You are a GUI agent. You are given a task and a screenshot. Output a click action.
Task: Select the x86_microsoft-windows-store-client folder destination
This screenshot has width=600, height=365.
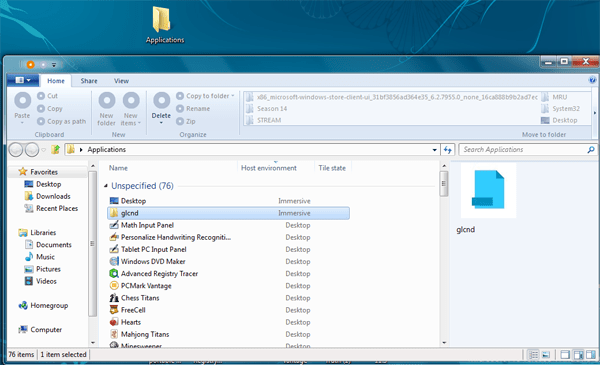click(391, 97)
